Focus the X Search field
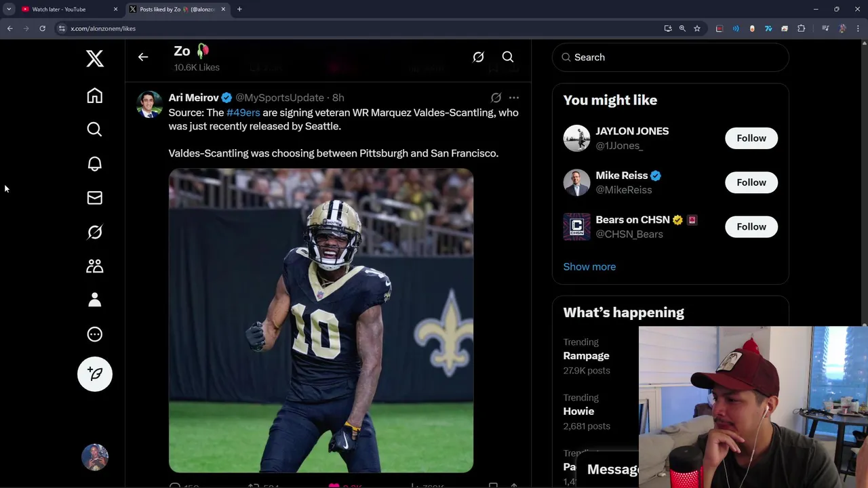The image size is (868, 488). [671, 58]
